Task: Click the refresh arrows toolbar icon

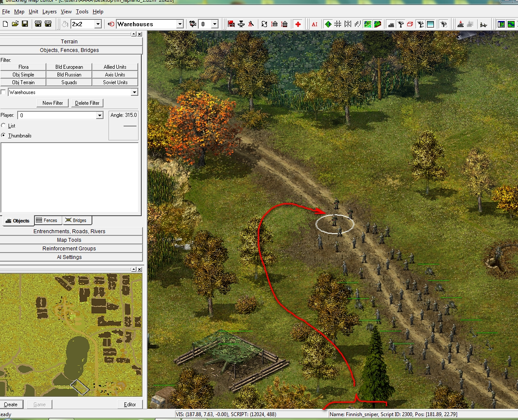Action: (x=264, y=24)
